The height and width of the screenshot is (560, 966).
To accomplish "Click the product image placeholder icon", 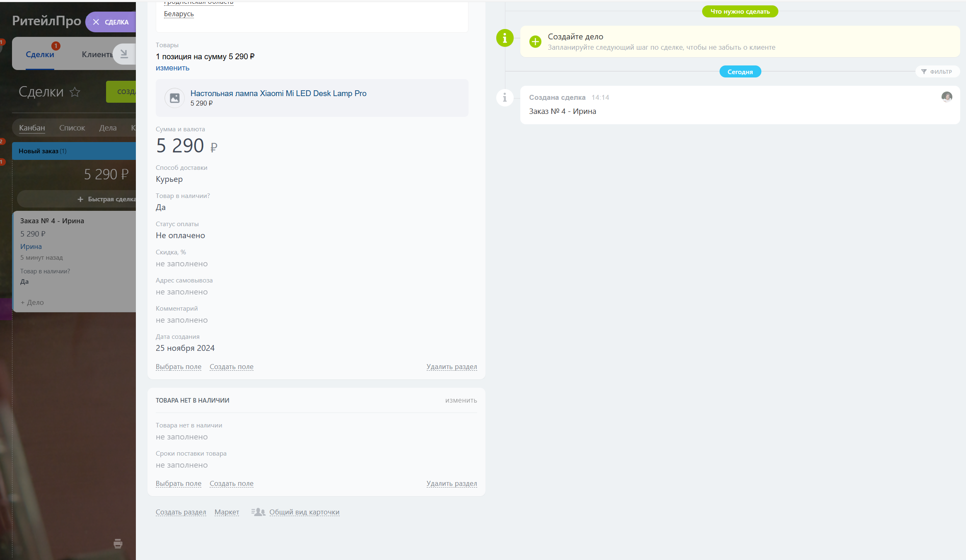I will coord(175,98).
